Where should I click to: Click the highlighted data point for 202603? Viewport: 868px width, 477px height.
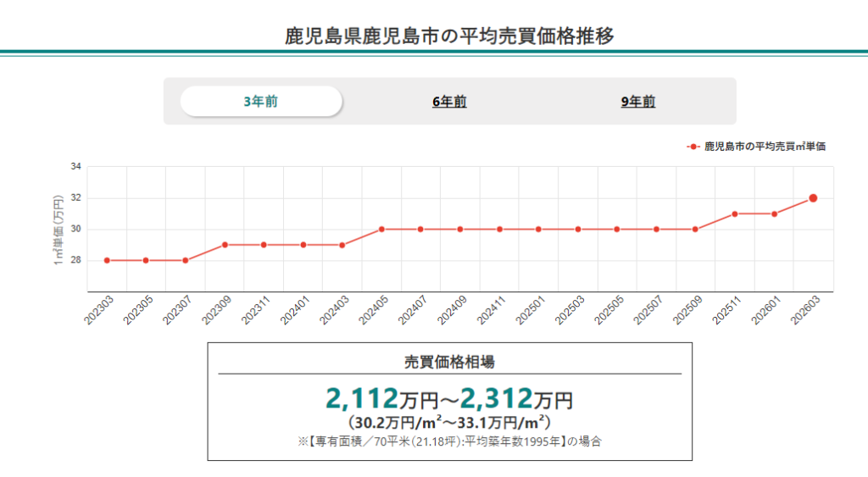click(813, 198)
